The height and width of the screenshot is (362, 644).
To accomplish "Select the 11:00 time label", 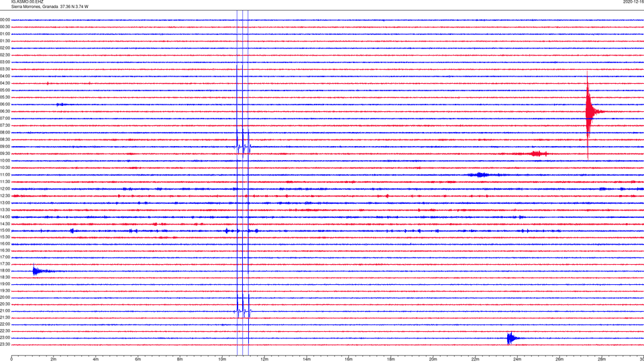I will [5, 175].
